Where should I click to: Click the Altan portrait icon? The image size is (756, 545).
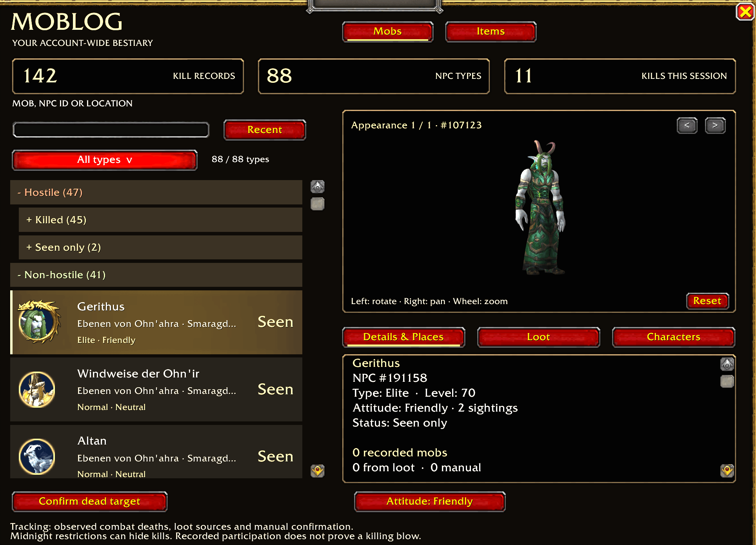[37, 457]
